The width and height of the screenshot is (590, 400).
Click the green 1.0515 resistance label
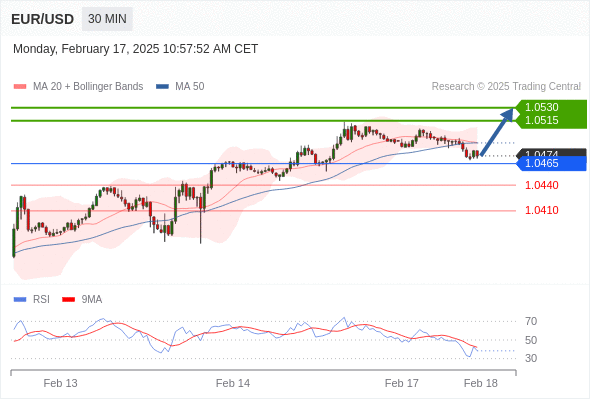pyautogui.click(x=541, y=120)
